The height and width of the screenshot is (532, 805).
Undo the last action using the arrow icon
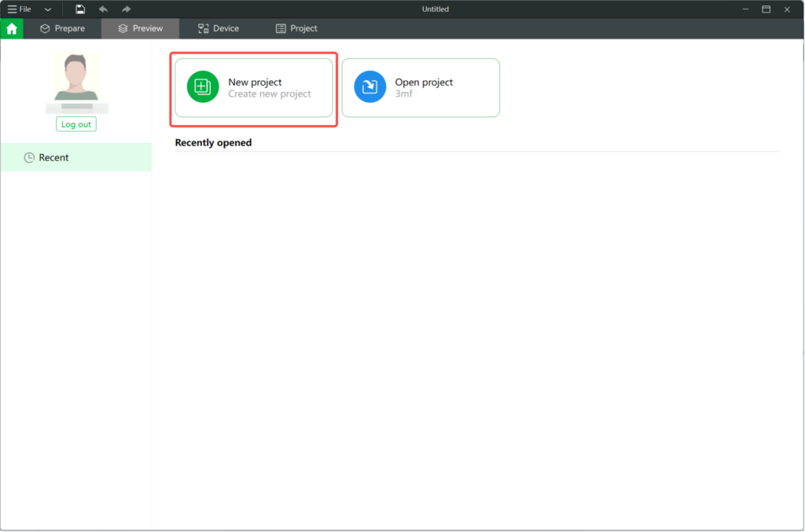[103, 9]
